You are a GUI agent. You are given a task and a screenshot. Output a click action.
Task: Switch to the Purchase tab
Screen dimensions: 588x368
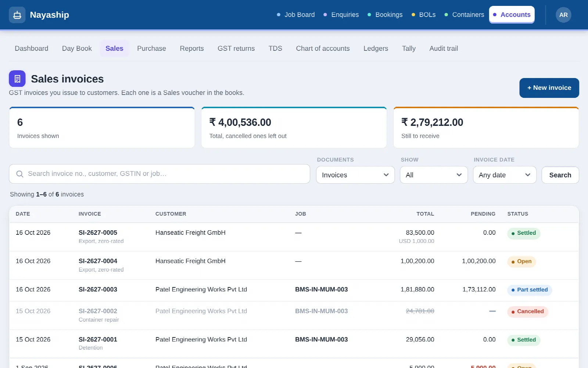pos(151,49)
